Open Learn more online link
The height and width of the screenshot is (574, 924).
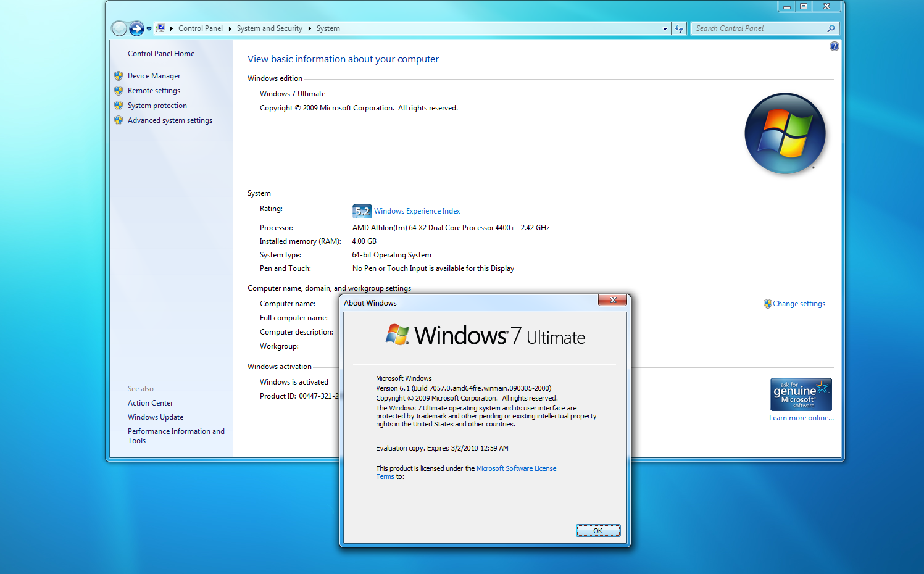point(801,418)
